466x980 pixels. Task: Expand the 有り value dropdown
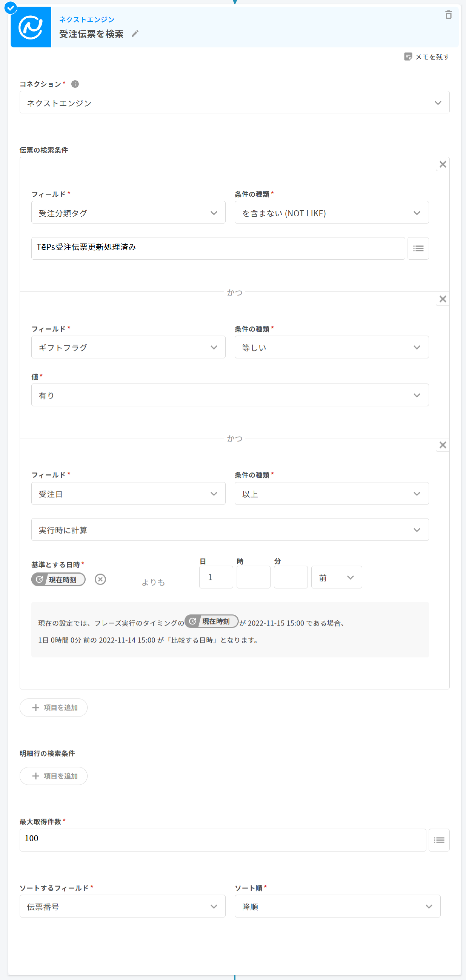pyautogui.click(x=230, y=395)
